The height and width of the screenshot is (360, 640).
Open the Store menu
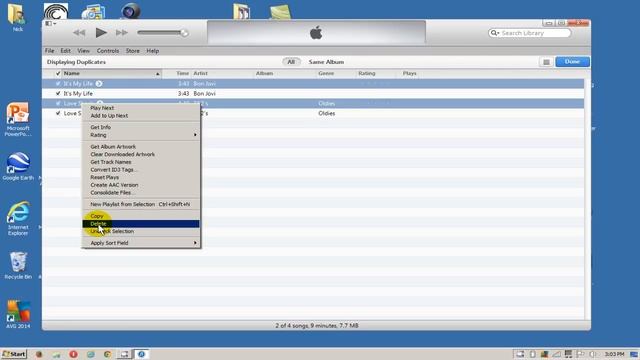(133, 51)
